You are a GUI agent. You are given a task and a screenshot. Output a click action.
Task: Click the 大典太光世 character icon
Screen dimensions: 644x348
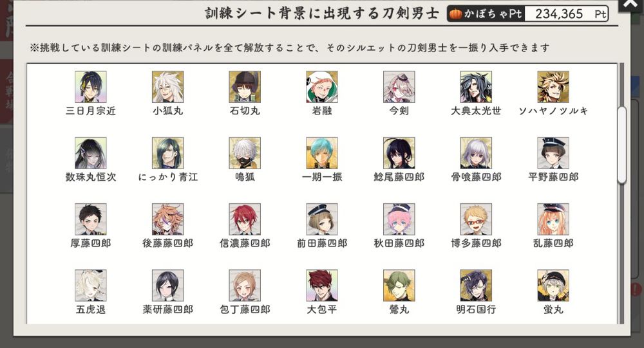(476, 87)
